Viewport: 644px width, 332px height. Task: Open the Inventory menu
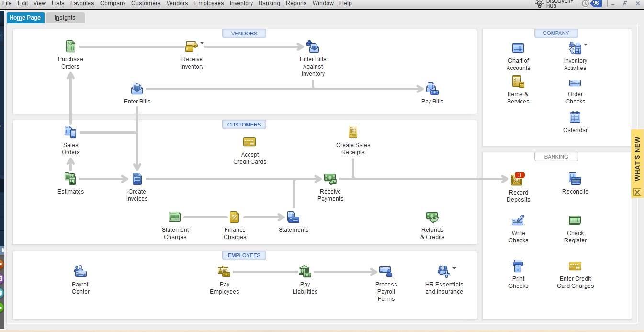coord(241,3)
